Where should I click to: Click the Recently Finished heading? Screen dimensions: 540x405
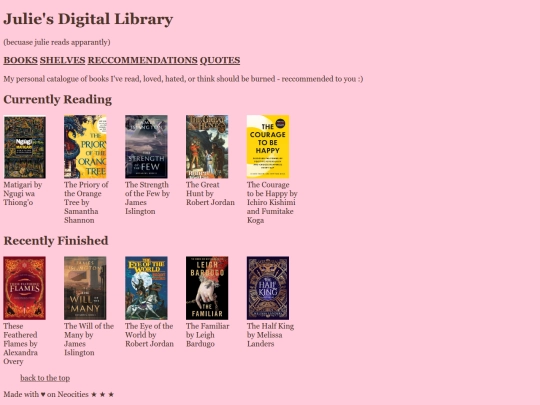coord(56,241)
